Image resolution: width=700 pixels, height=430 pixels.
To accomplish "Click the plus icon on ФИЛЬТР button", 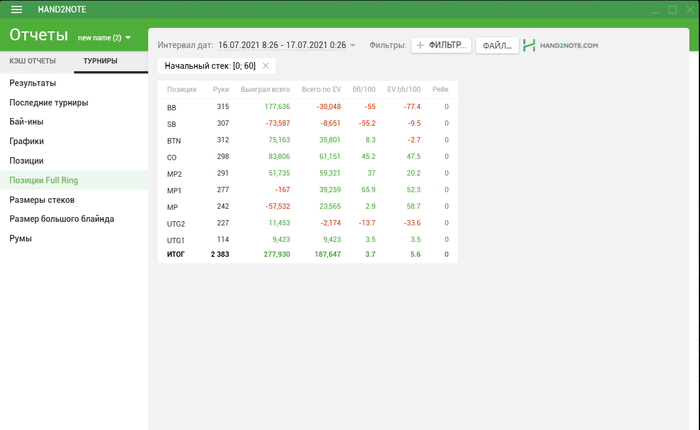I will coord(420,45).
